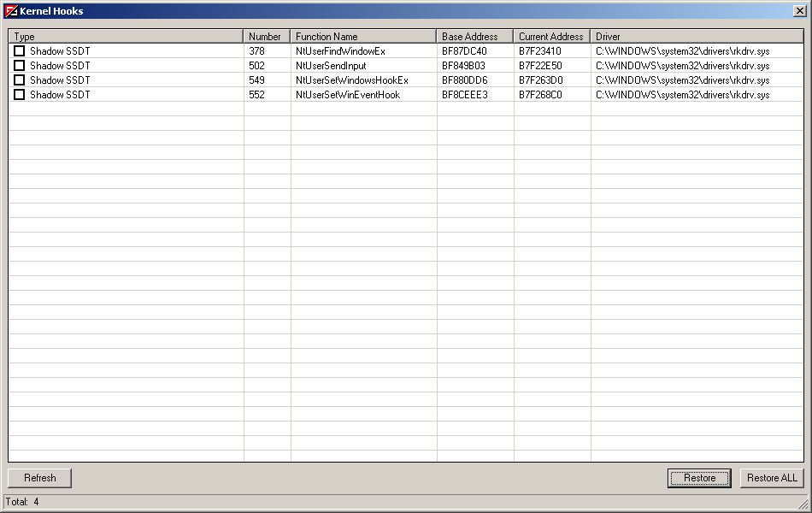The height and width of the screenshot is (513, 812).
Task: Sort by Base Address column header
Action: pyautogui.click(x=475, y=36)
